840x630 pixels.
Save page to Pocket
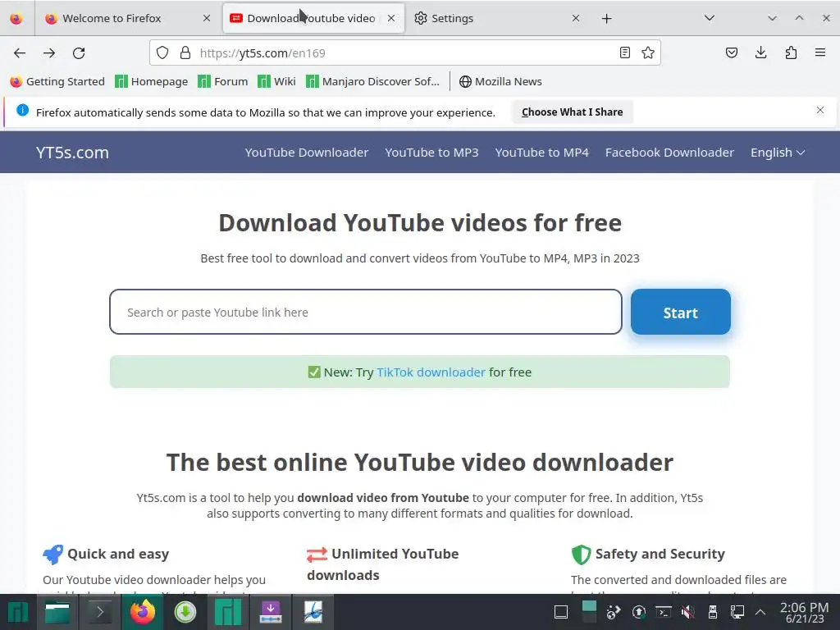point(731,52)
